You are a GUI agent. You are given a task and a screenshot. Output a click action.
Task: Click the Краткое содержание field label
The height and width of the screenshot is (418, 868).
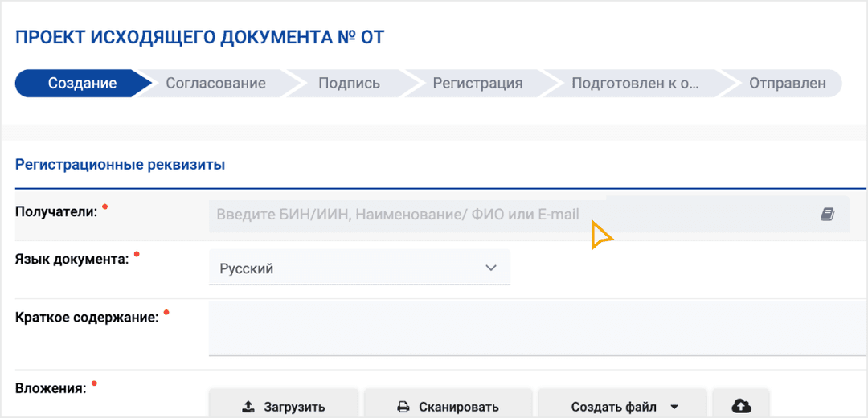pyautogui.click(x=87, y=317)
